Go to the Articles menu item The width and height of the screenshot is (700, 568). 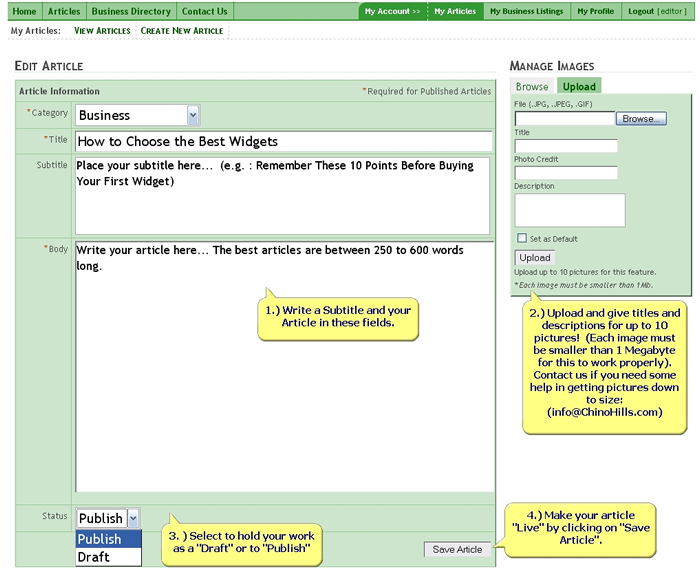64,12
